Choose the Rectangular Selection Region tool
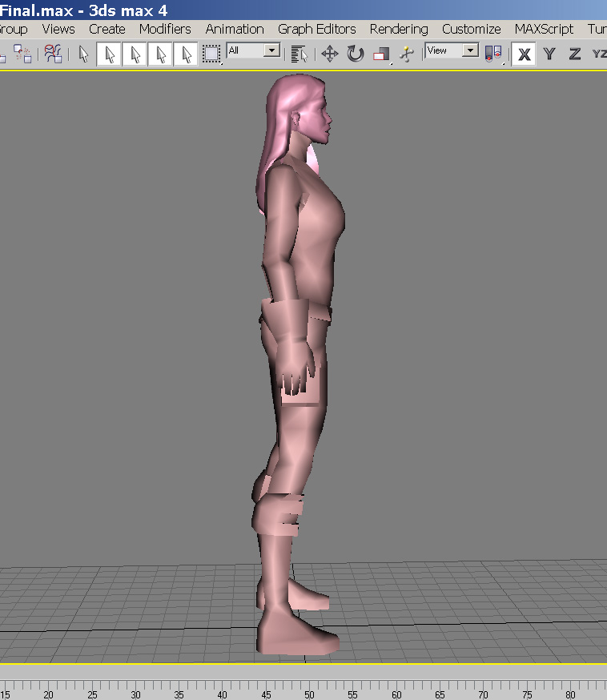The height and width of the screenshot is (700, 607). click(211, 54)
